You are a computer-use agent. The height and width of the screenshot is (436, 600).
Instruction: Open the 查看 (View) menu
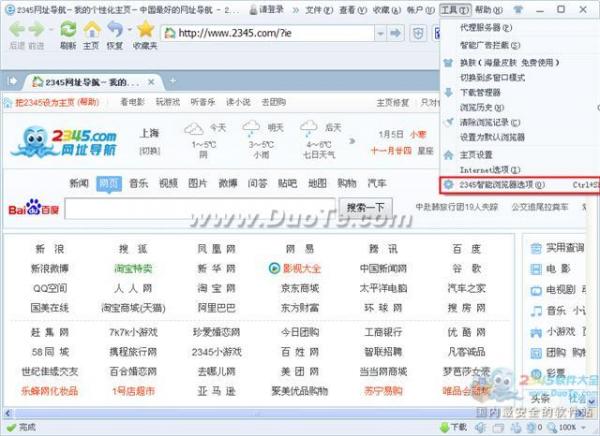click(353, 10)
